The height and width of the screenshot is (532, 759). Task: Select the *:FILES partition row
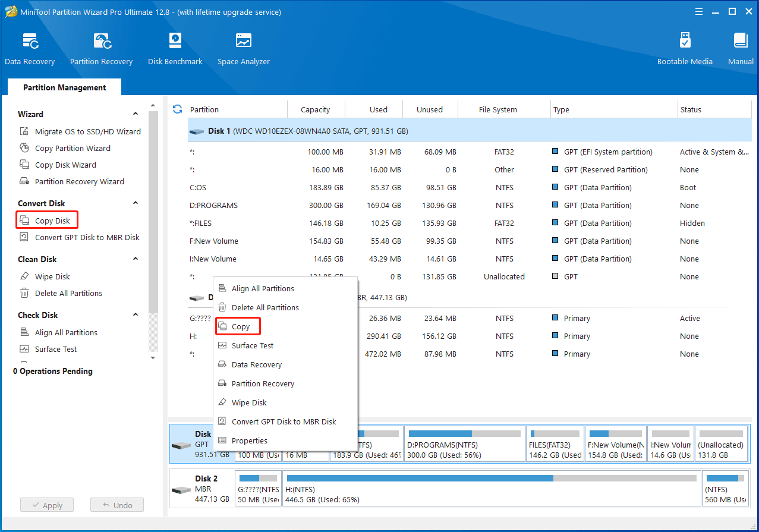(470, 223)
